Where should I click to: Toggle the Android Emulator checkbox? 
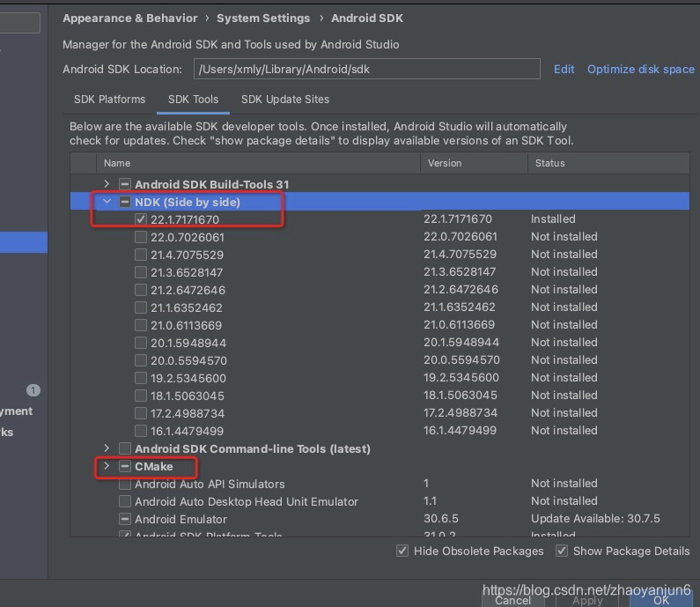(125, 519)
